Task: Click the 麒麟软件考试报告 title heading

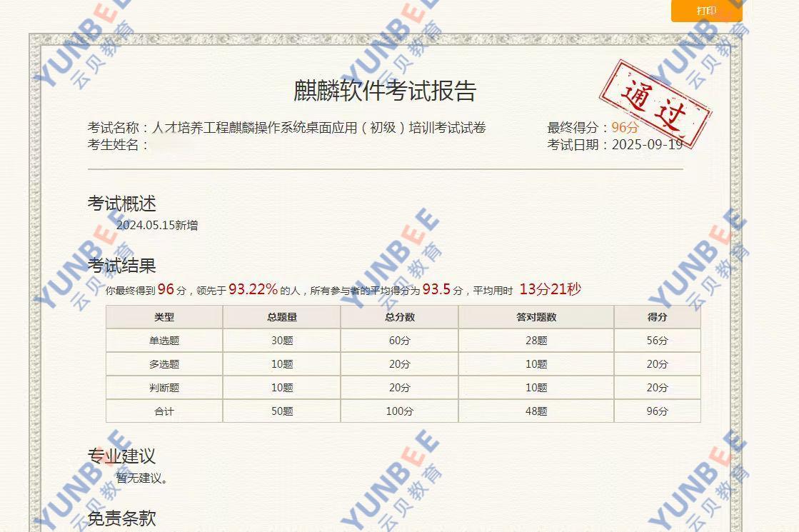Action: (x=385, y=91)
